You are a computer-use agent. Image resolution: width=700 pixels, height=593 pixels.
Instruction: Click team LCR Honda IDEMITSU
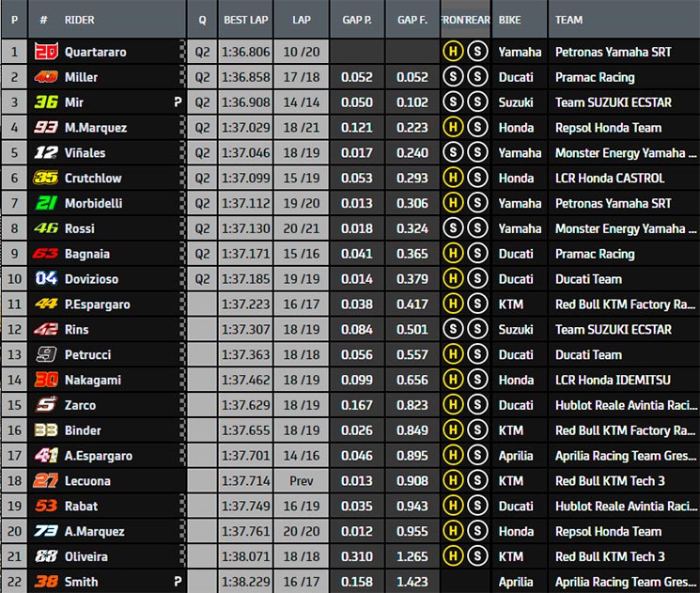(613, 380)
